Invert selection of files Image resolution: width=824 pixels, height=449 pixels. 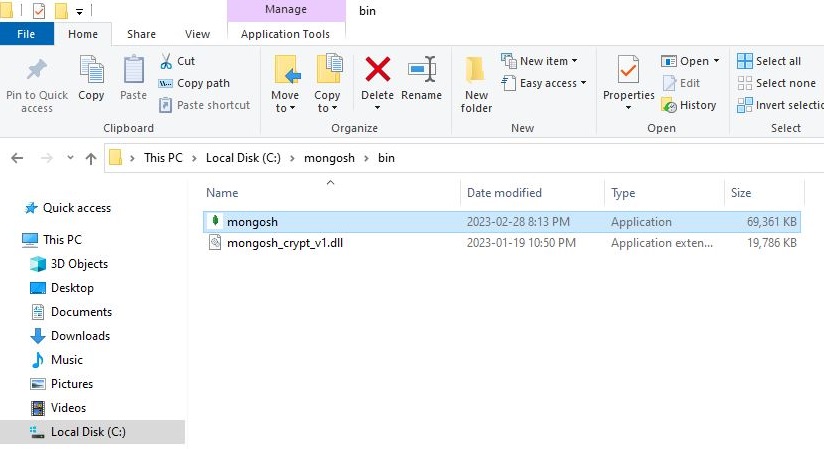tap(780, 105)
